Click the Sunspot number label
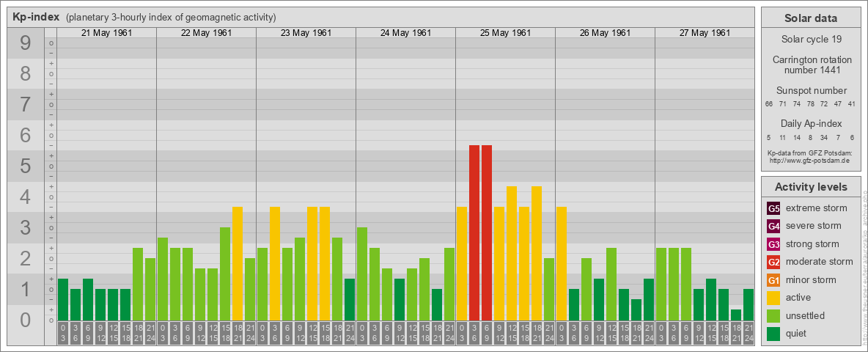Screen dimensions: 868x352 pos(811,91)
